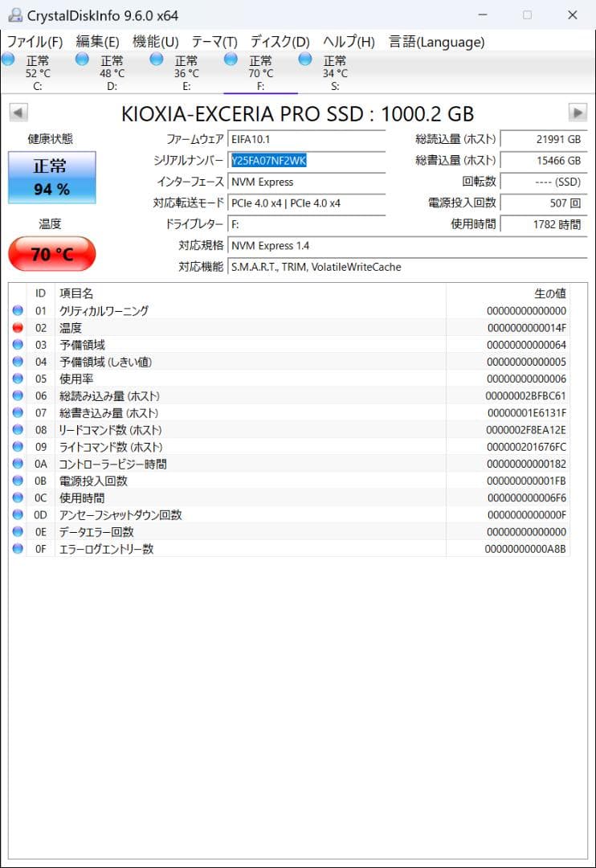
Task: Click total host reads value 21991 GB
Action: 544,140
